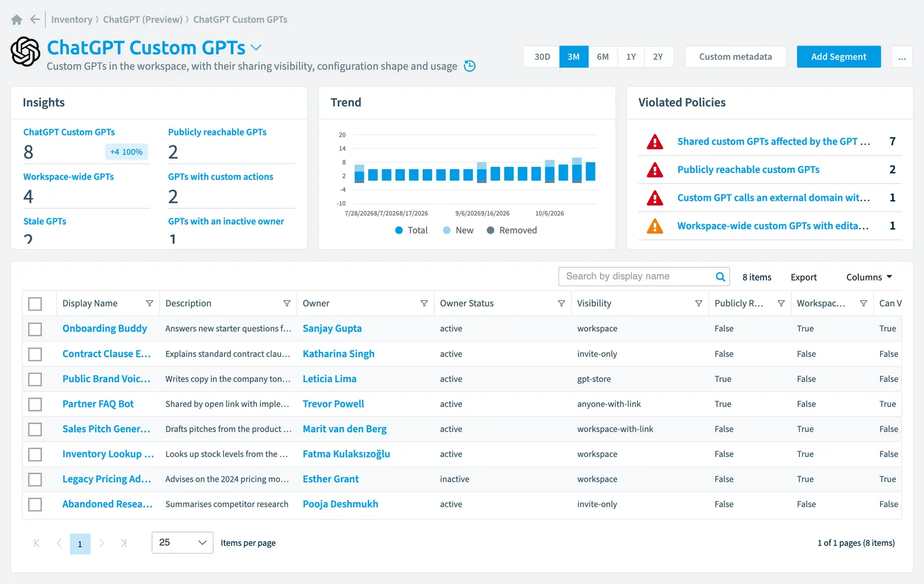Filter the Owner column

point(424,304)
